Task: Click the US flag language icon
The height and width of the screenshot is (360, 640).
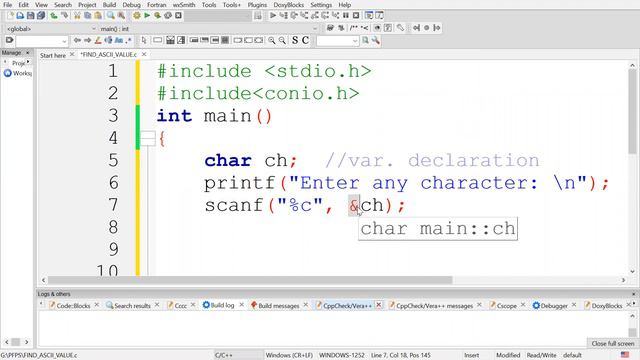Action: pyautogui.click(x=625, y=355)
